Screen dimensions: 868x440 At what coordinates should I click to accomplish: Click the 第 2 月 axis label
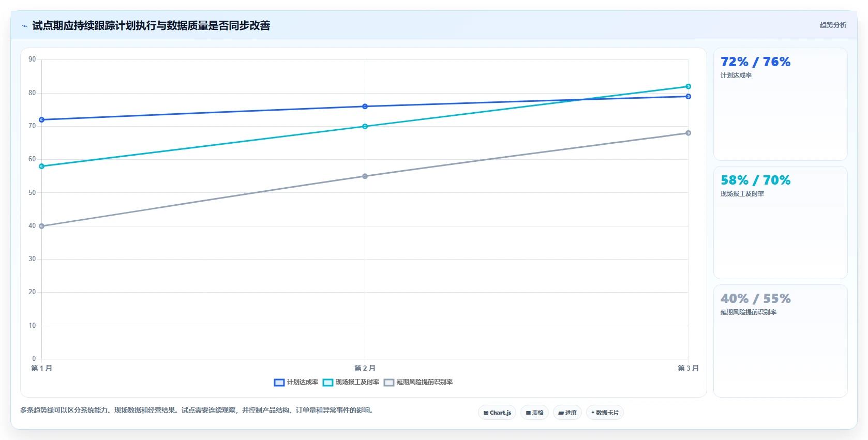pyautogui.click(x=365, y=368)
